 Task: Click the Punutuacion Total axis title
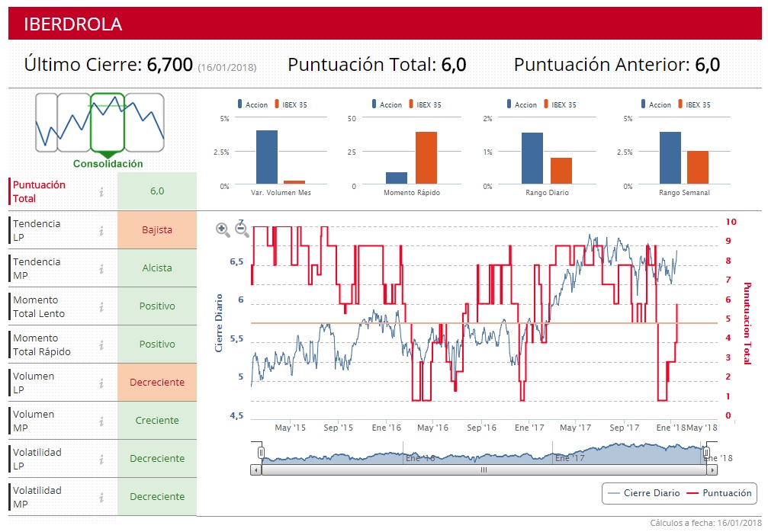tap(747, 323)
